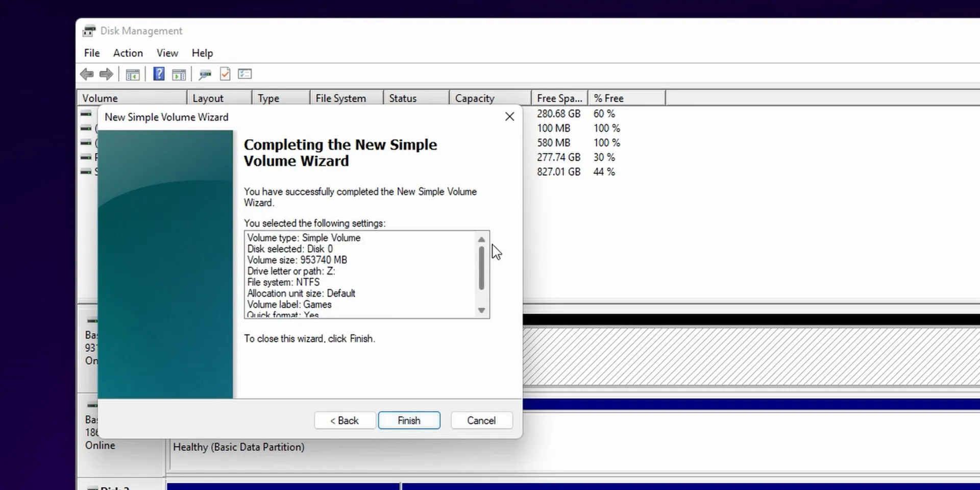This screenshot has height=490, width=980.
Task: Close the wizard with the X button
Action: (x=509, y=117)
